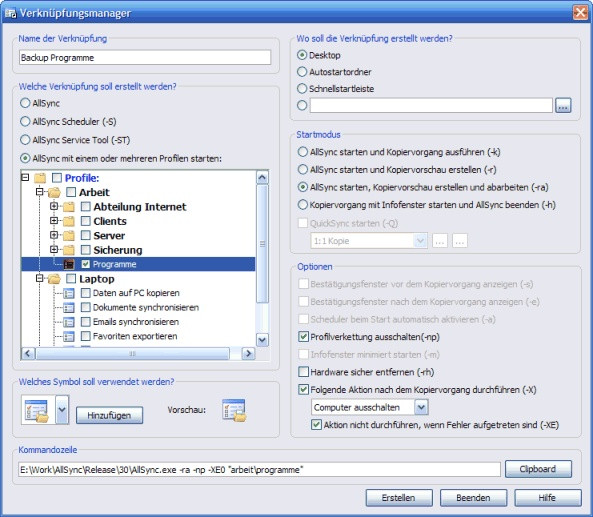The image size is (593, 517).
Task: Click the Sicherung folder icon
Action: tap(68, 250)
